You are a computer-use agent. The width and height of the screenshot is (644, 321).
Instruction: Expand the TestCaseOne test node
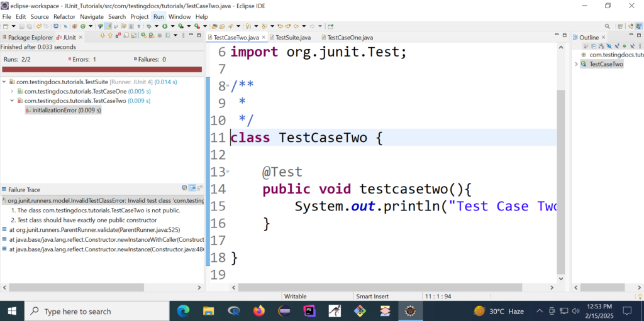[x=12, y=91]
